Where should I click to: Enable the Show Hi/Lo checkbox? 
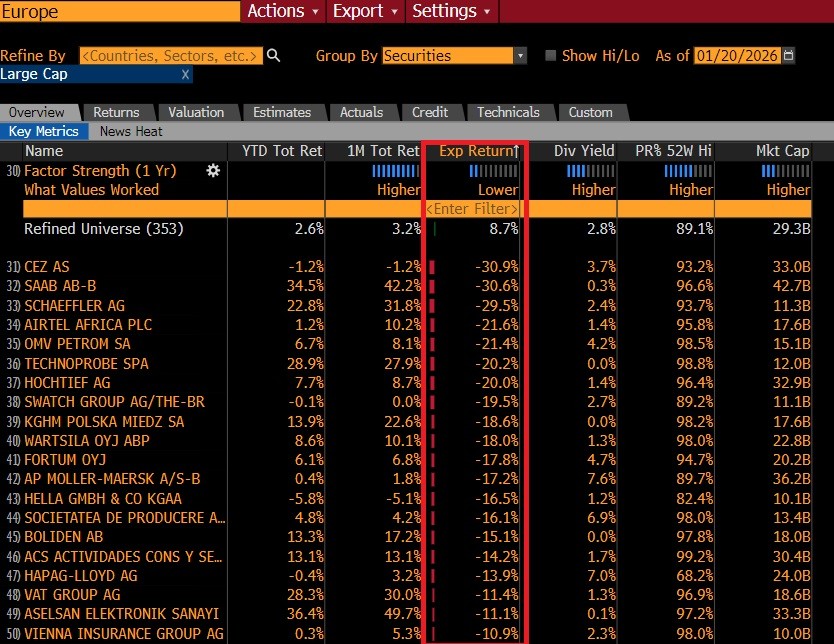click(550, 56)
